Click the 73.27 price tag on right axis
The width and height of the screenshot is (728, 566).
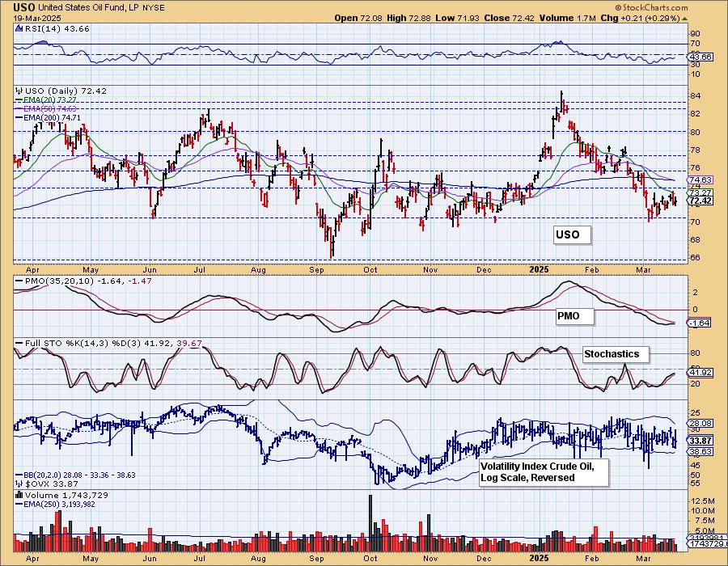click(x=700, y=192)
